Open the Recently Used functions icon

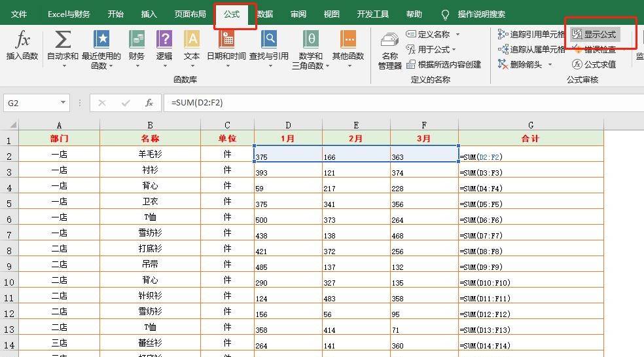coord(101,40)
